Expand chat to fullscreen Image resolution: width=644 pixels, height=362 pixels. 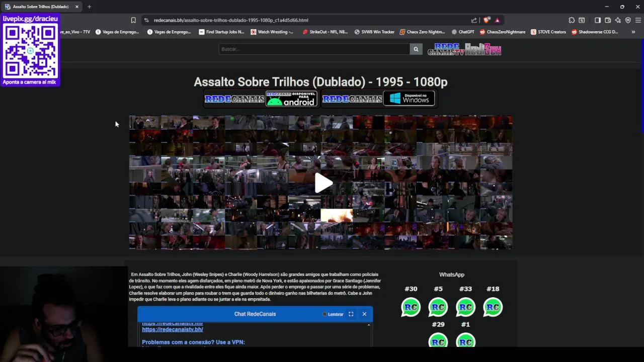pos(351,314)
